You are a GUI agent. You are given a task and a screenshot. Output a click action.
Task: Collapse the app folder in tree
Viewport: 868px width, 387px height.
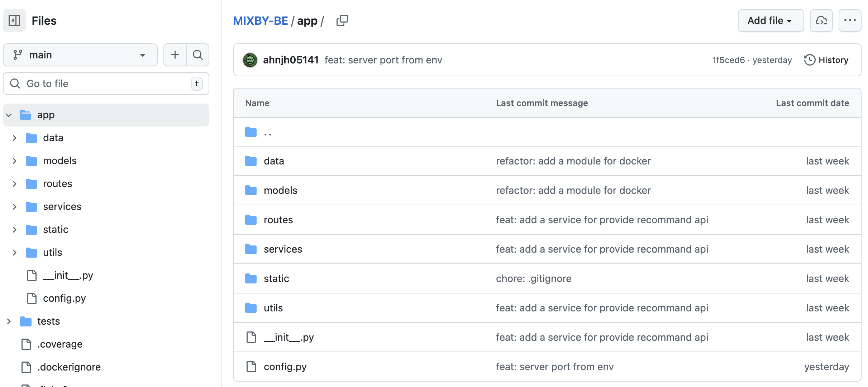(x=9, y=115)
